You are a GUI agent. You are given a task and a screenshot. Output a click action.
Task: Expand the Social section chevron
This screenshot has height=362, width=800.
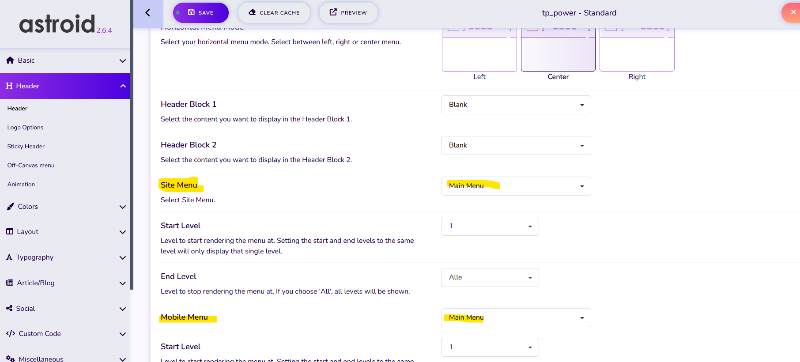click(x=122, y=309)
